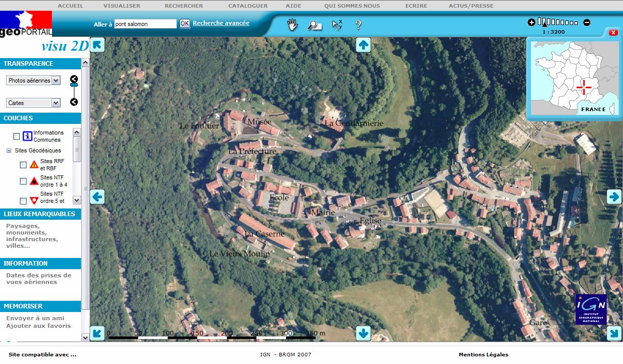Check the Sites RRF et RBF layer
Screen dimensions: 623x364
[23, 165]
